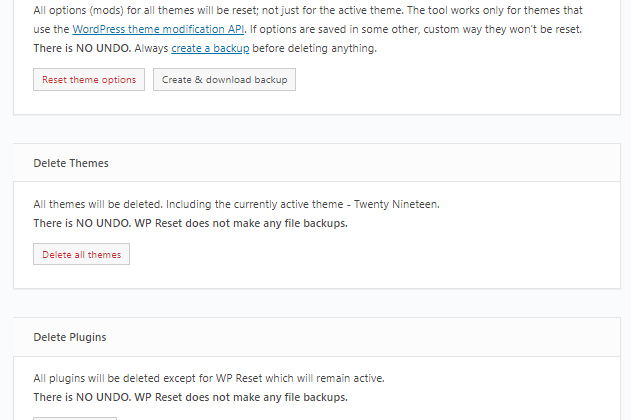Click the text mentioning Twenty Nineteen theme

coord(236,204)
